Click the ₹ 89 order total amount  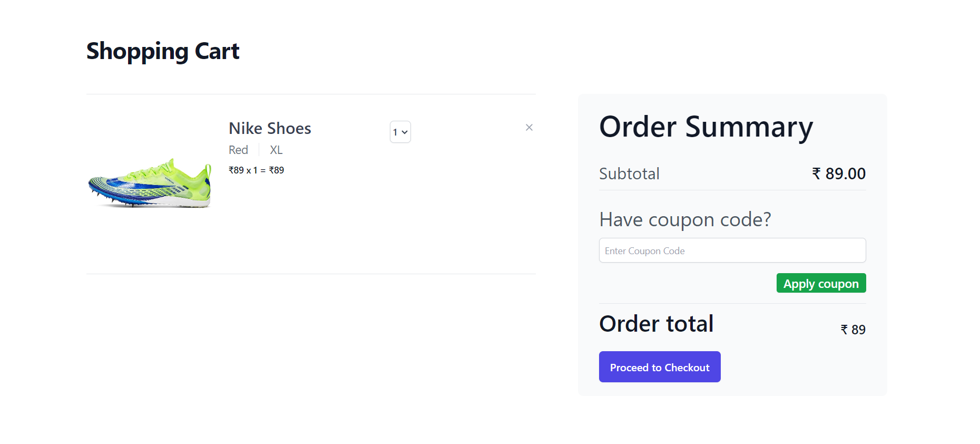click(853, 330)
